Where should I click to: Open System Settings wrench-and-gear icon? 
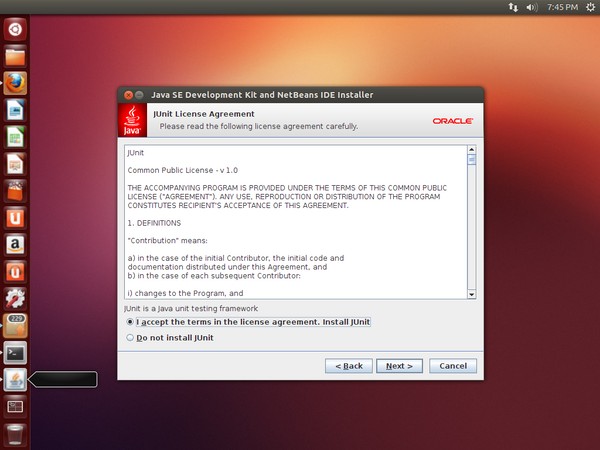(x=15, y=299)
